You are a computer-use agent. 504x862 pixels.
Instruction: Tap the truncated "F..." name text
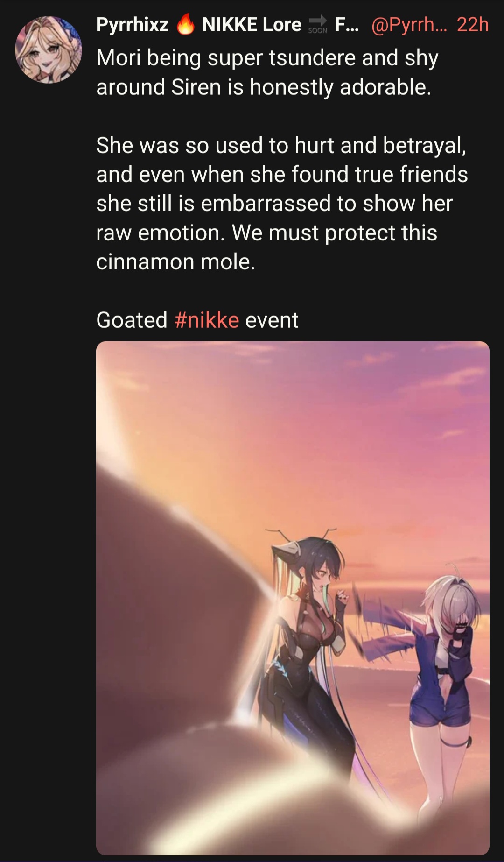click(x=347, y=24)
